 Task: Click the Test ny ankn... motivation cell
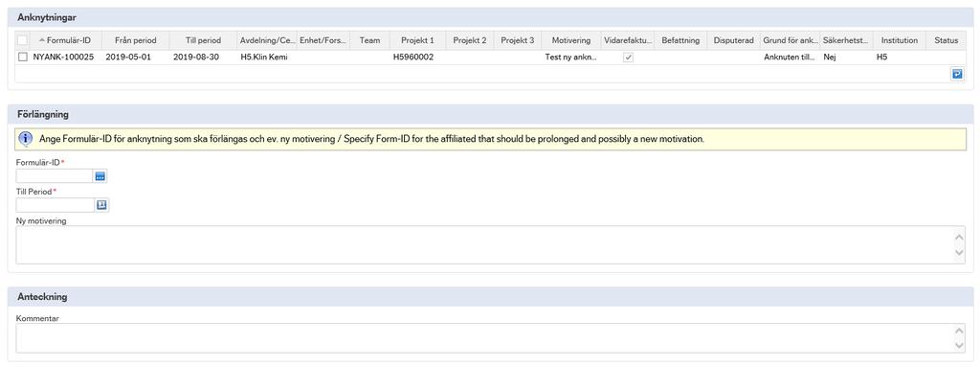pos(571,57)
